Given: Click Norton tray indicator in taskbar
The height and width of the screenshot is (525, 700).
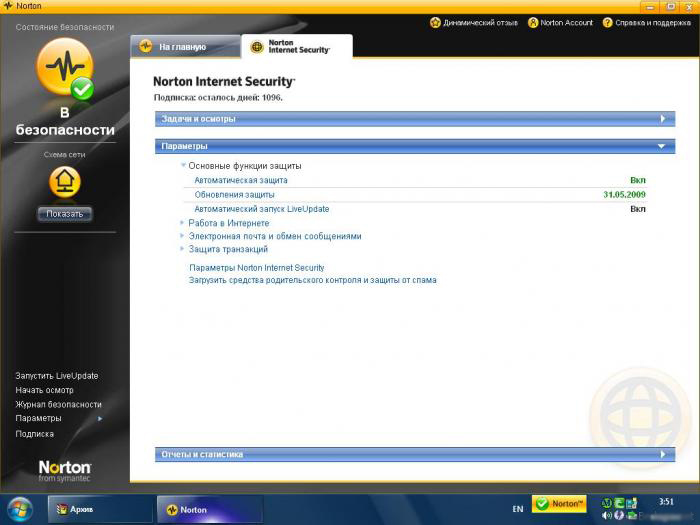Looking at the screenshot, I should pyautogui.click(x=559, y=504).
